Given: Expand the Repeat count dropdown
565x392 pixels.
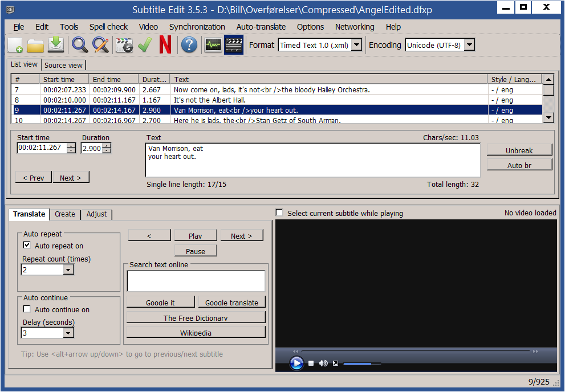Looking at the screenshot, I should coord(68,269).
